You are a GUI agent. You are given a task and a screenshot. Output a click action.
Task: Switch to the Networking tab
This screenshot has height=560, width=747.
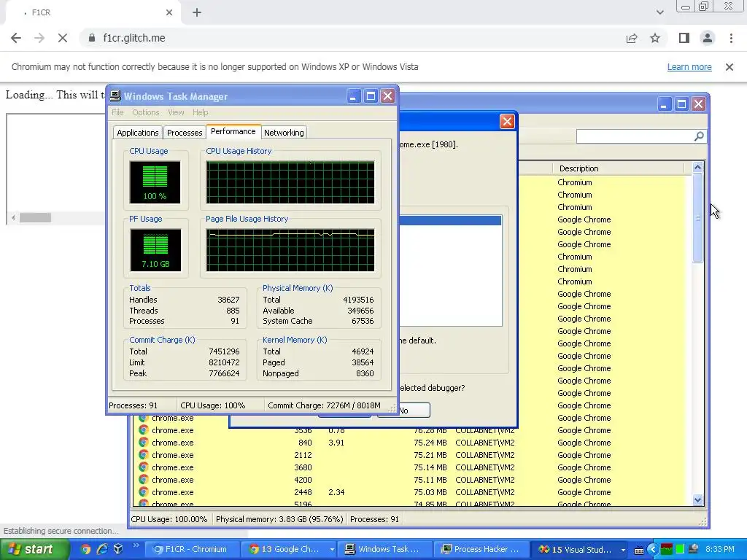tap(284, 133)
